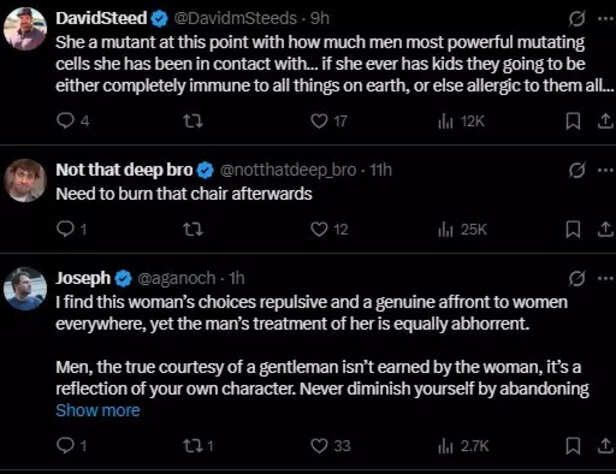Open more options on DavidSteed's tweet
616x474 pixels.
coord(603,18)
